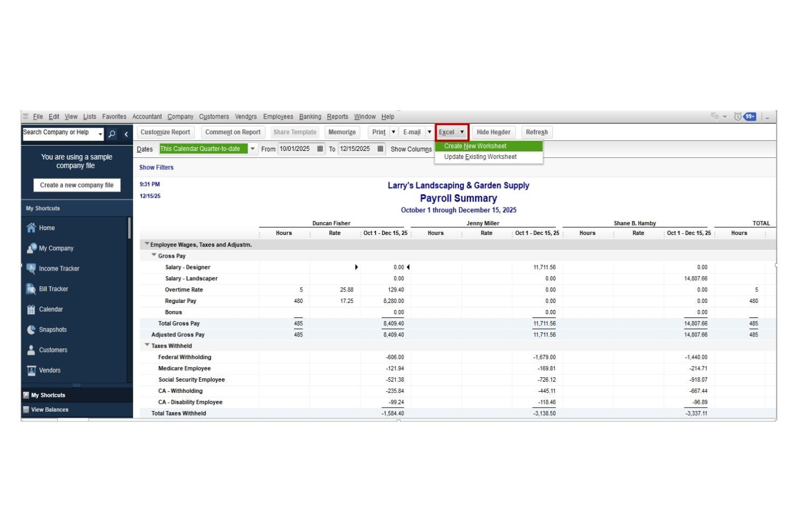Open the Income Tracker
The height and width of the screenshot is (532, 798).
(59, 268)
